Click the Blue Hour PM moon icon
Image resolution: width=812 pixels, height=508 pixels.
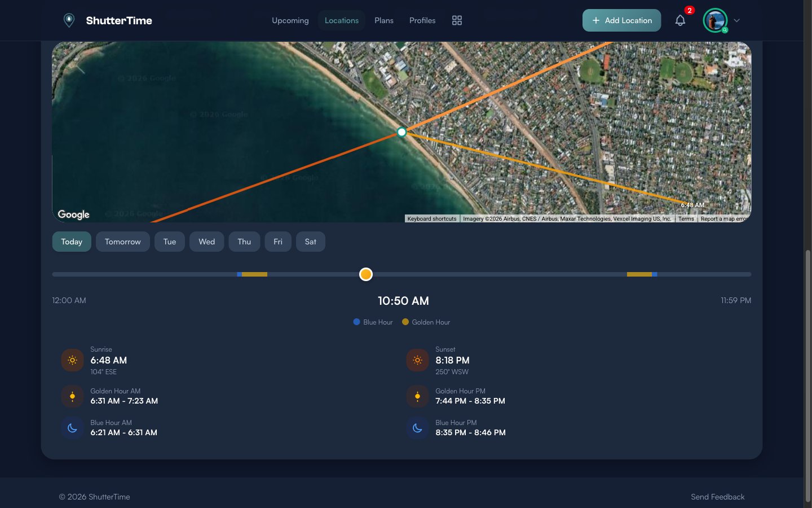tap(417, 428)
